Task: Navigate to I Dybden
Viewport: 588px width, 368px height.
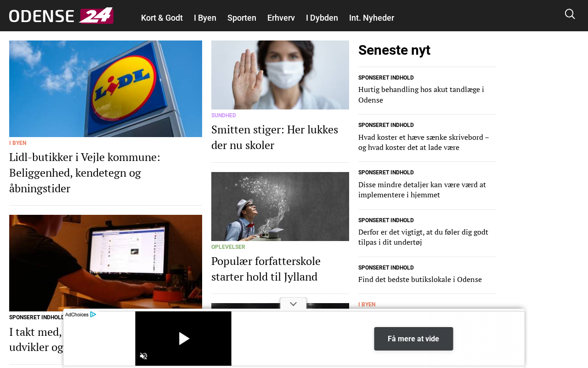Action: point(322,18)
